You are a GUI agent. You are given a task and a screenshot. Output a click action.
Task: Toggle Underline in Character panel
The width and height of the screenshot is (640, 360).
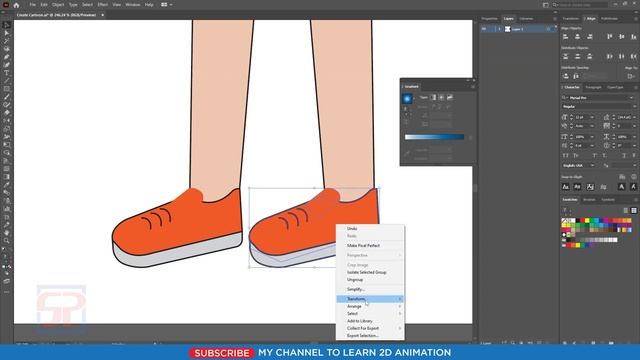pyautogui.click(x=624, y=156)
